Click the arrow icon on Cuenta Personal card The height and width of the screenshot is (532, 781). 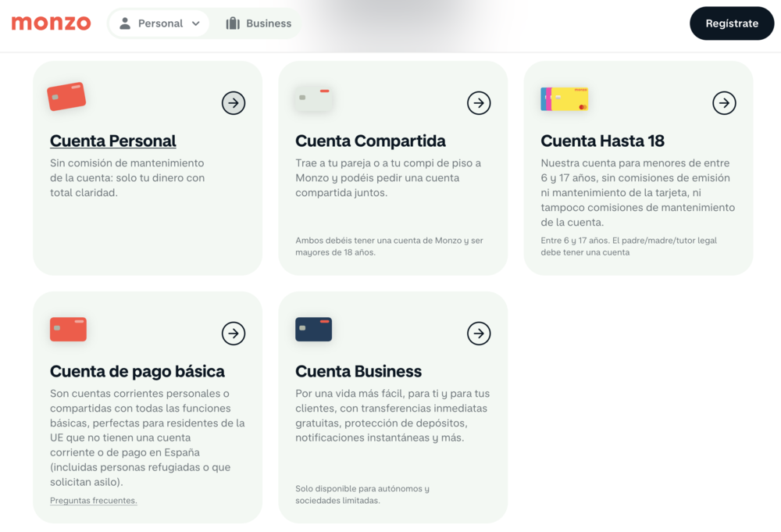coord(234,103)
